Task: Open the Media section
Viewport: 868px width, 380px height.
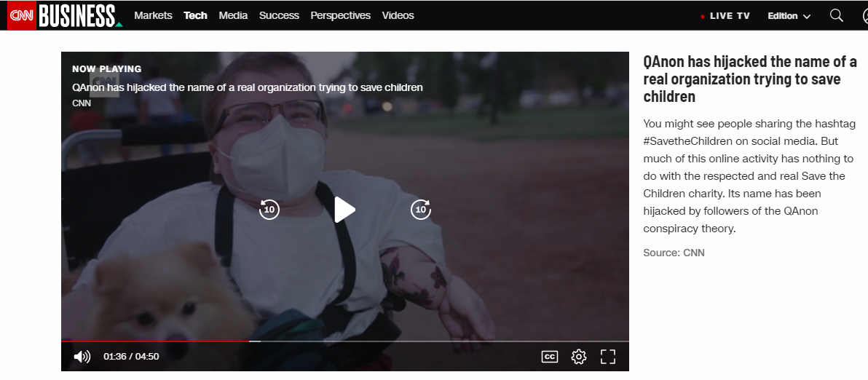Action: point(233,15)
